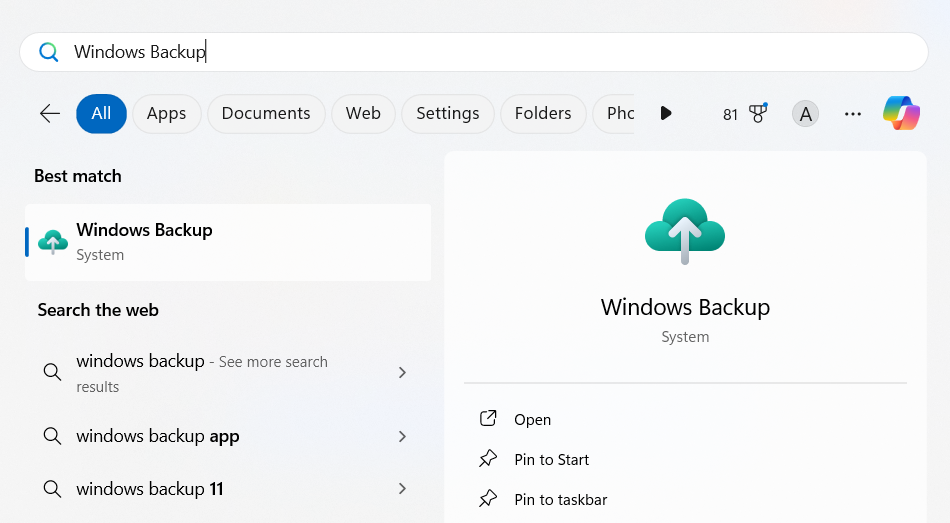Click the pin icon next to Pin to taskbar
950x523 pixels.
point(488,499)
